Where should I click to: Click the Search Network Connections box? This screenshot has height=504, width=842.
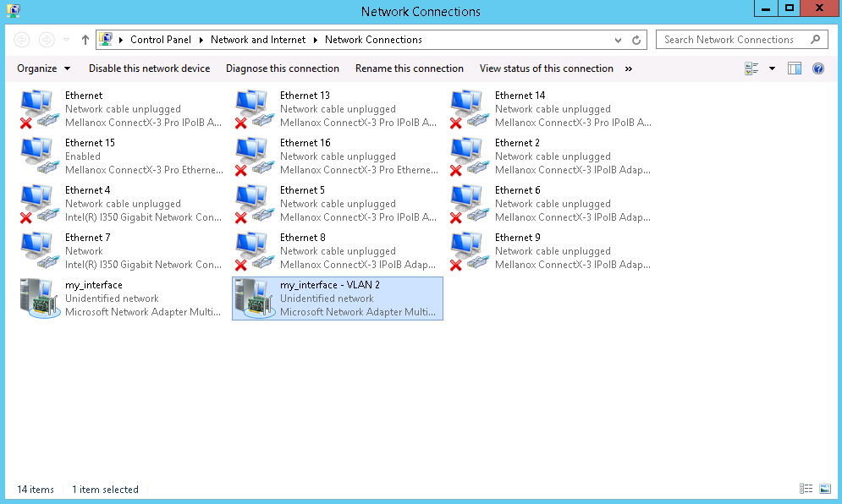[735, 39]
